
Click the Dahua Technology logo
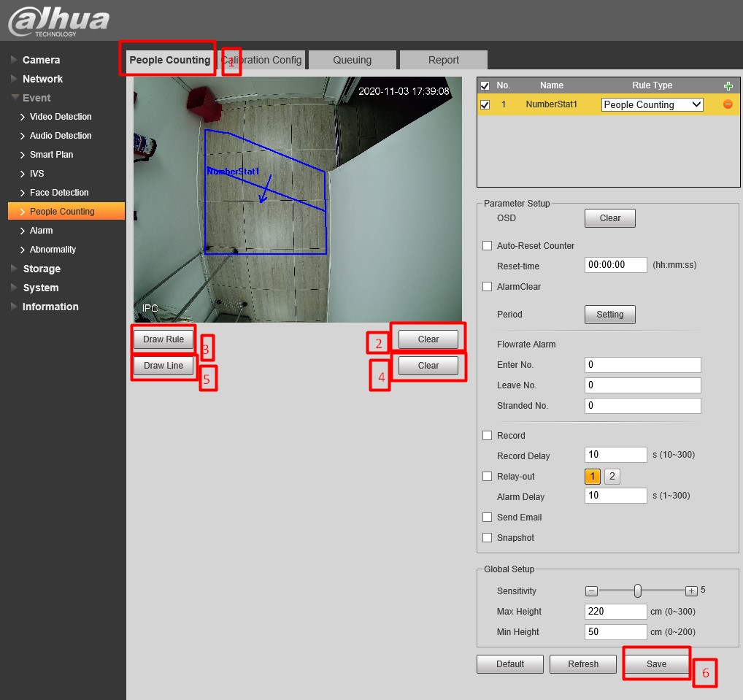(x=59, y=21)
